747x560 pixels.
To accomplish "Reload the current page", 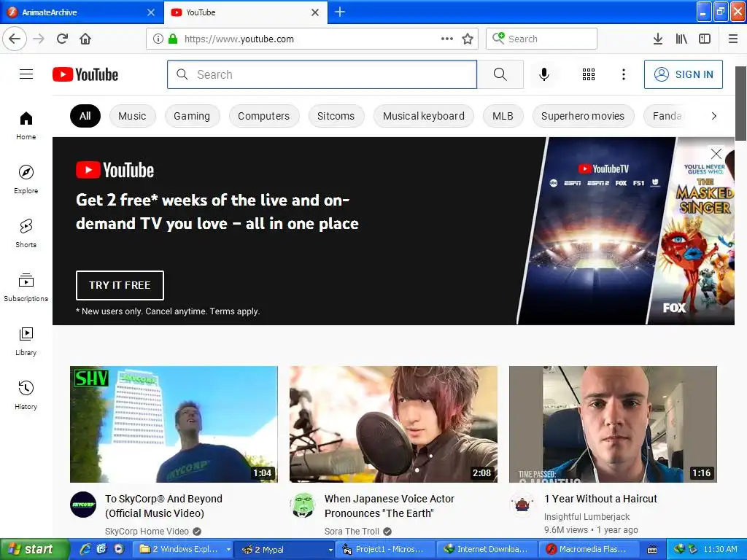I will point(62,39).
